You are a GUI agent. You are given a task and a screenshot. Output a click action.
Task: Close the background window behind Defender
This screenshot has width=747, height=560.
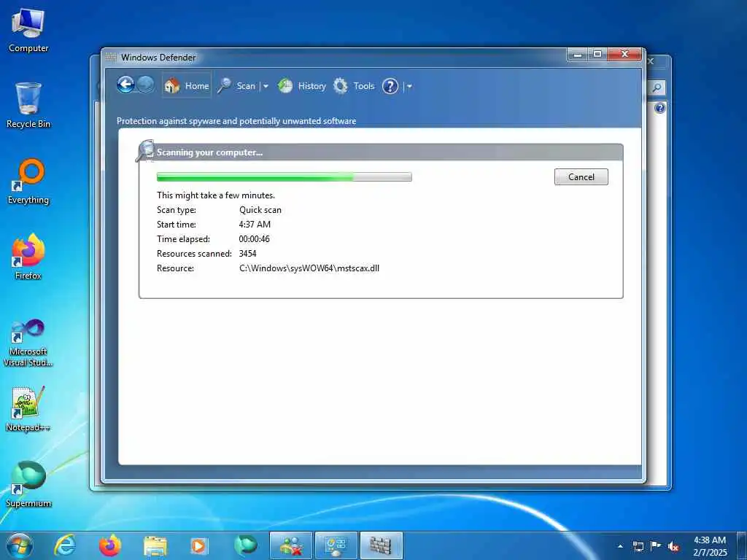point(651,61)
